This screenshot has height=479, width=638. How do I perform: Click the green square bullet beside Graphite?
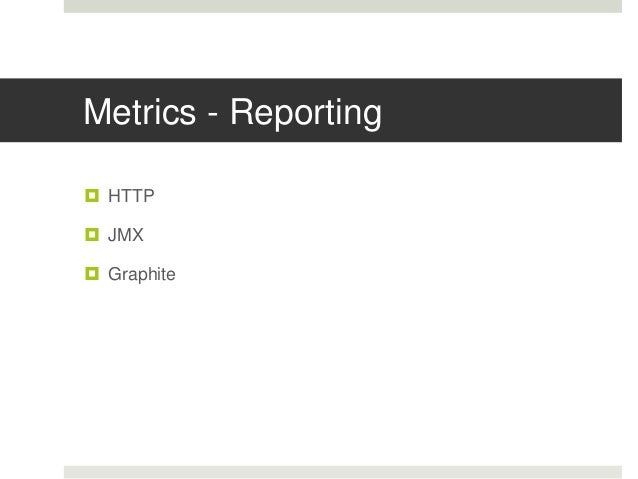pos(92,273)
